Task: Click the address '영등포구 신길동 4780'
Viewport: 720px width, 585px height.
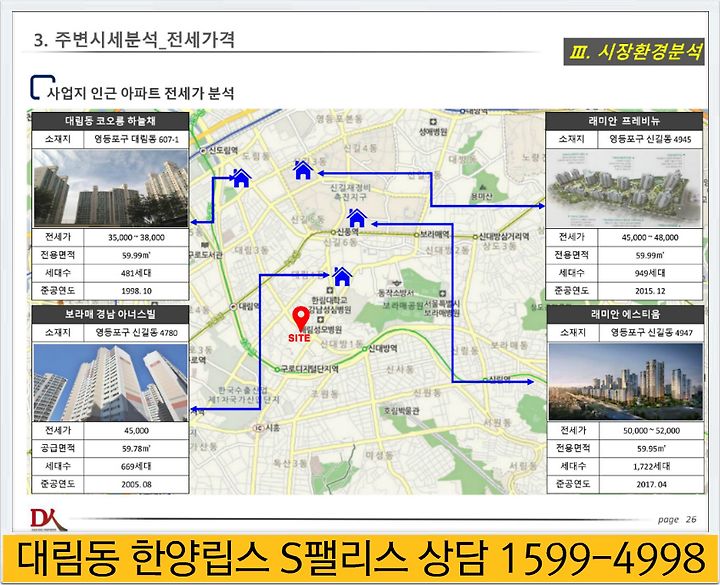Action: pos(136,332)
